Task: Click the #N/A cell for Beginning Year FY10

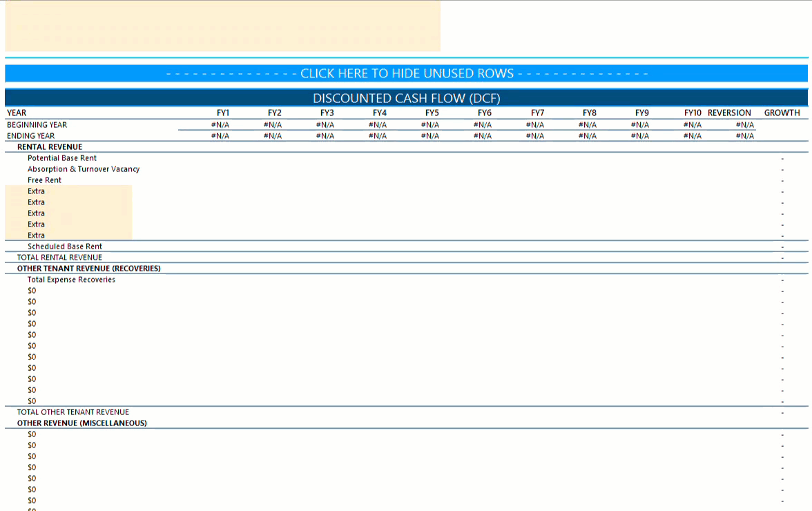Action: [693, 125]
